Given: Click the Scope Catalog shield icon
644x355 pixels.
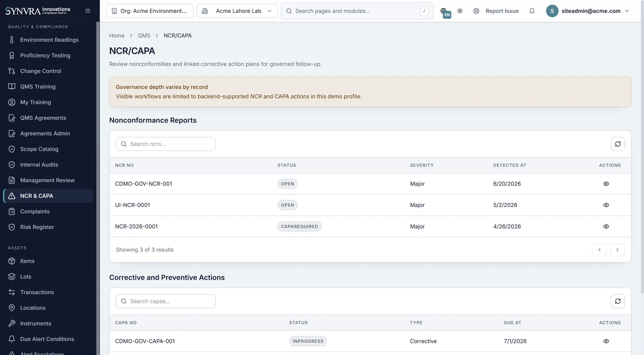Looking at the screenshot, I should pos(12,149).
